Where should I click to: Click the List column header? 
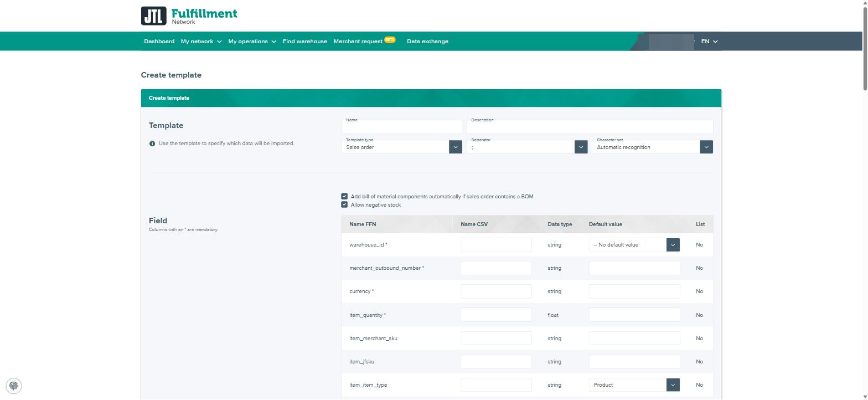[x=700, y=224]
